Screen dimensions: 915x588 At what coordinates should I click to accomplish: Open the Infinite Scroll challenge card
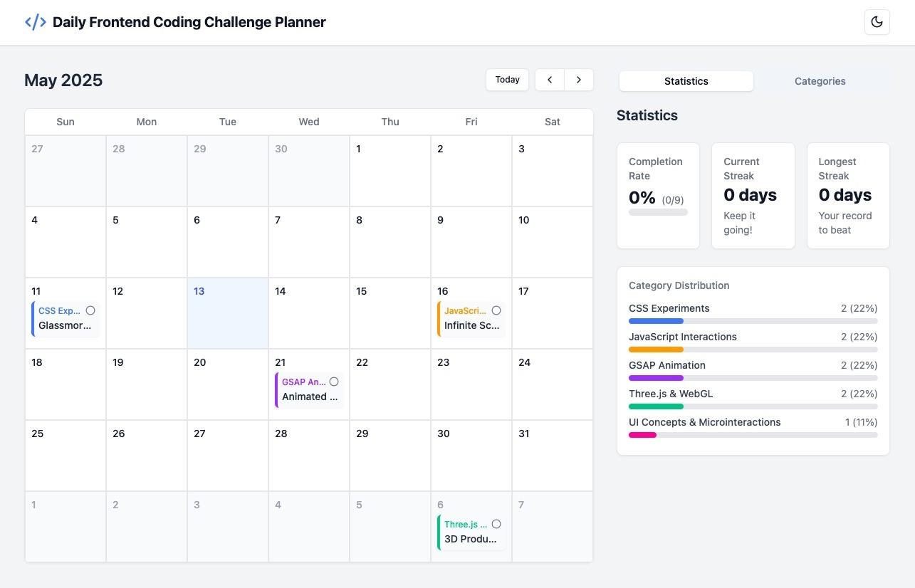point(471,326)
